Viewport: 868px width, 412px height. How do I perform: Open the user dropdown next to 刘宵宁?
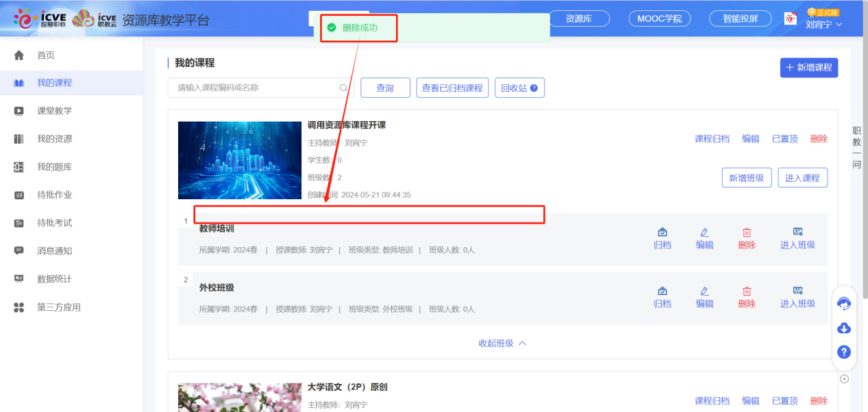click(x=839, y=25)
